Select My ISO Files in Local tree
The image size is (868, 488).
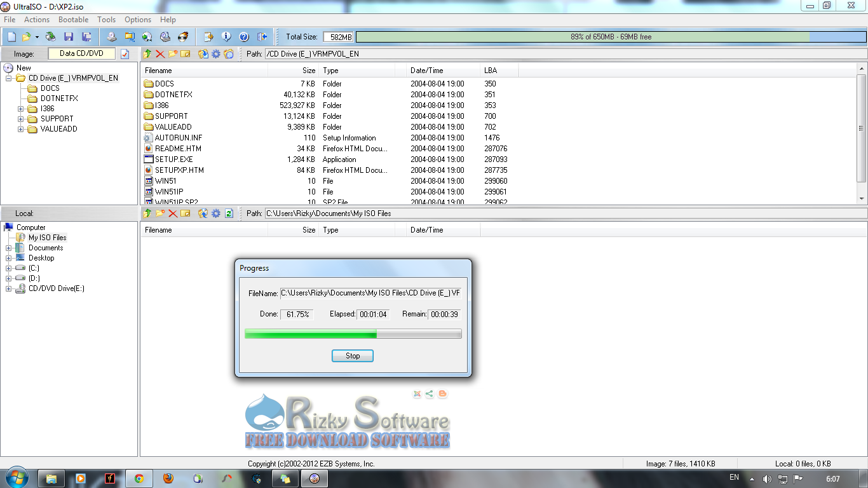pyautogui.click(x=47, y=238)
